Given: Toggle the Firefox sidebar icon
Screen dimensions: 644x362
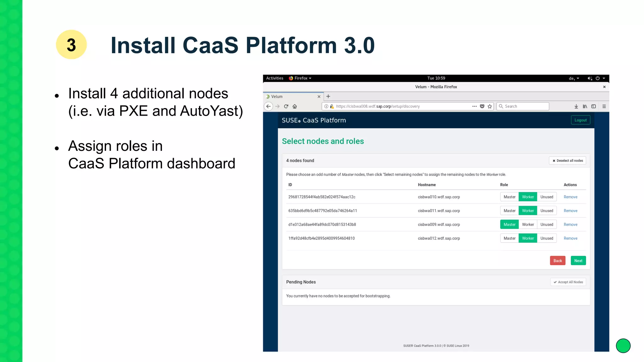Looking at the screenshot, I should click(594, 106).
